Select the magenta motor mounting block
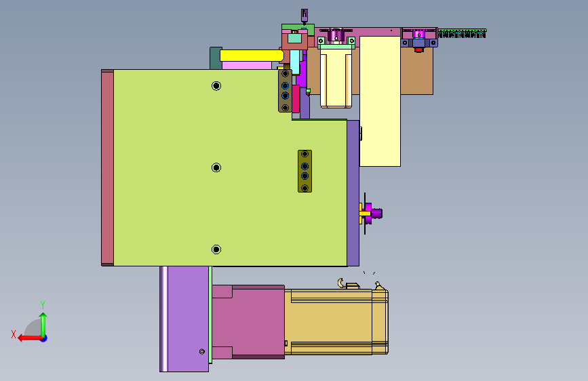The width and height of the screenshot is (588, 381). click(248, 322)
